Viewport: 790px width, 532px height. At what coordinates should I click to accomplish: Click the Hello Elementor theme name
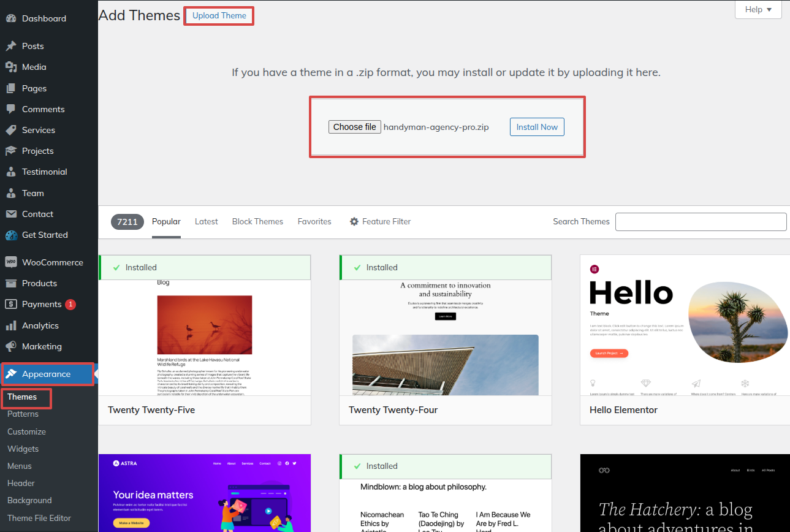coord(623,409)
